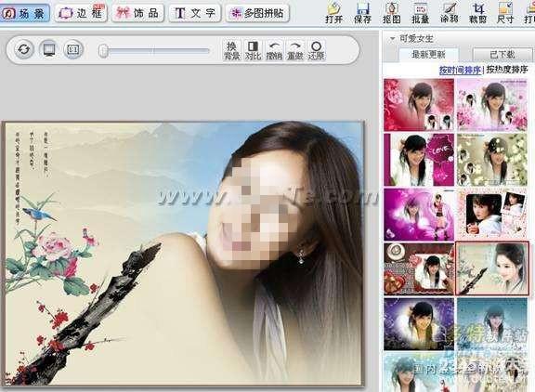
Task: Open the 已下载 downloaded tab
Action: [502, 54]
